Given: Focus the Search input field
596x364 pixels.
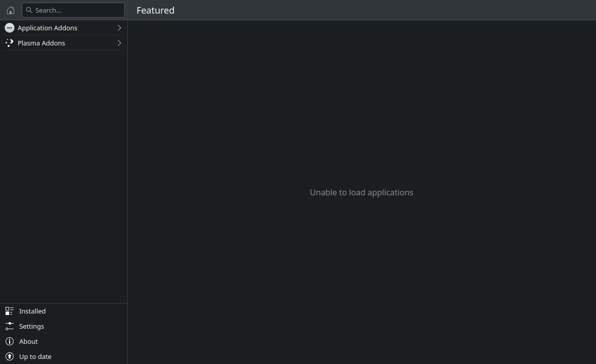Looking at the screenshot, I should (73, 10).
